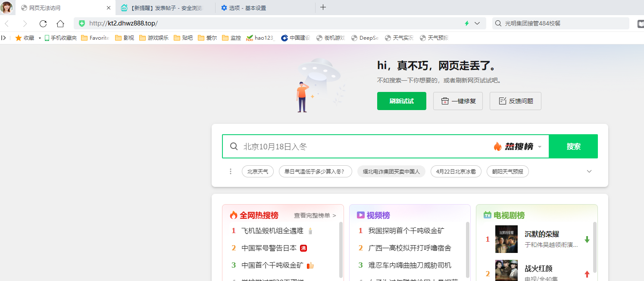Click the browser home icon
The image size is (644, 281).
tap(60, 23)
